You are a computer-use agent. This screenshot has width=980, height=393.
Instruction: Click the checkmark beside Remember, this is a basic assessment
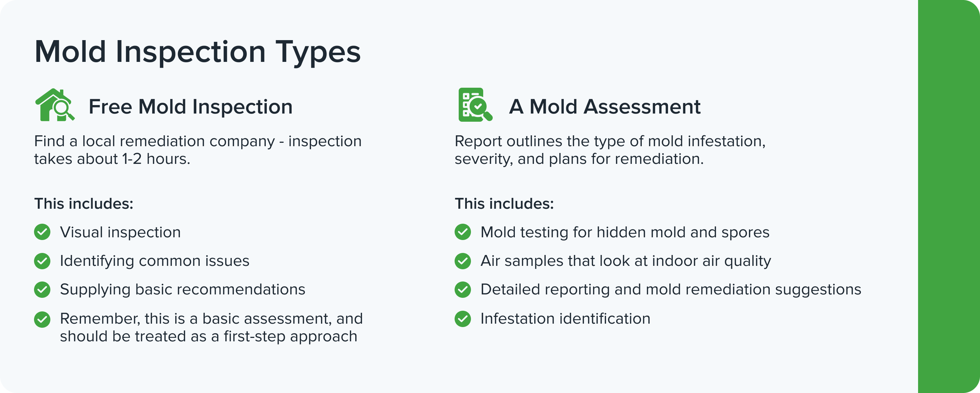tap(42, 319)
